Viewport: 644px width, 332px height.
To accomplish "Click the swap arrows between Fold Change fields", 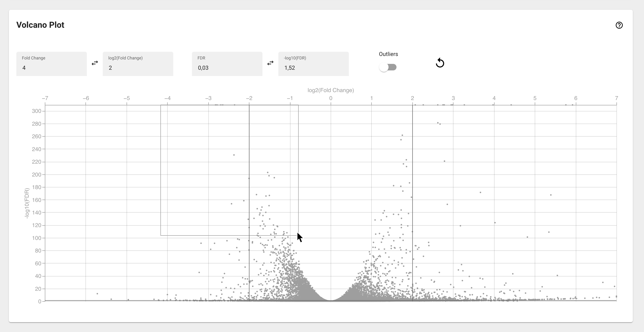I will (95, 63).
